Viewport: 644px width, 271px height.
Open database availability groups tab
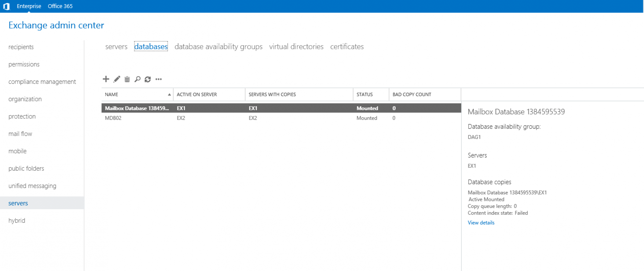click(218, 47)
